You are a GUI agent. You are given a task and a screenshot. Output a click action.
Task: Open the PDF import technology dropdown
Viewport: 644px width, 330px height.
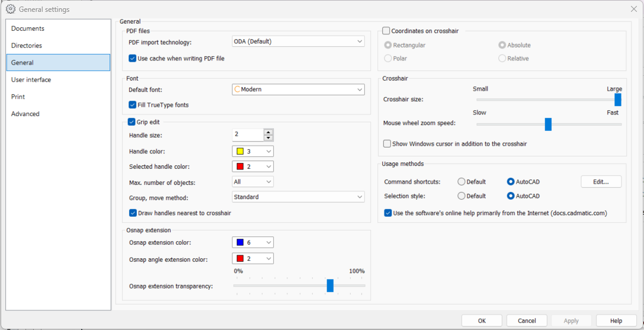tap(298, 41)
